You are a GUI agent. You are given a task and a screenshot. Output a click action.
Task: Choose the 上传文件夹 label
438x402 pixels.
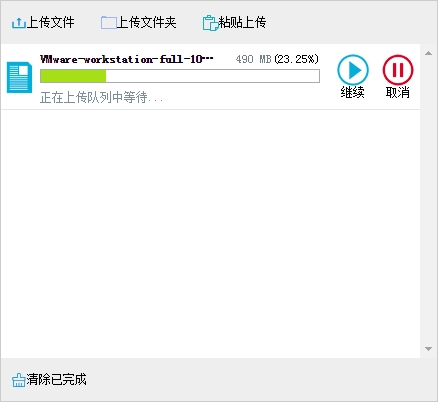(x=146, y=23)
